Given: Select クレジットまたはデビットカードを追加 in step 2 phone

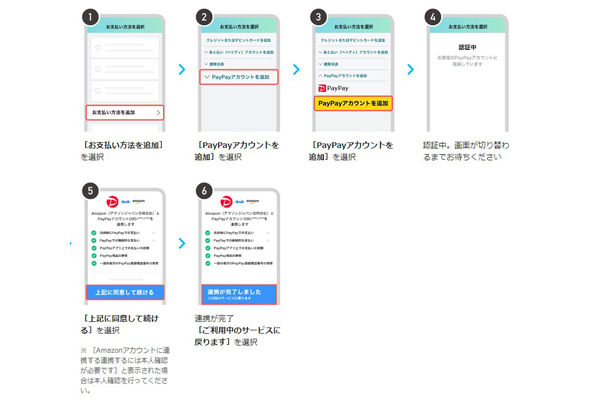Looking at the screenshot, I should tap(239, 40).
